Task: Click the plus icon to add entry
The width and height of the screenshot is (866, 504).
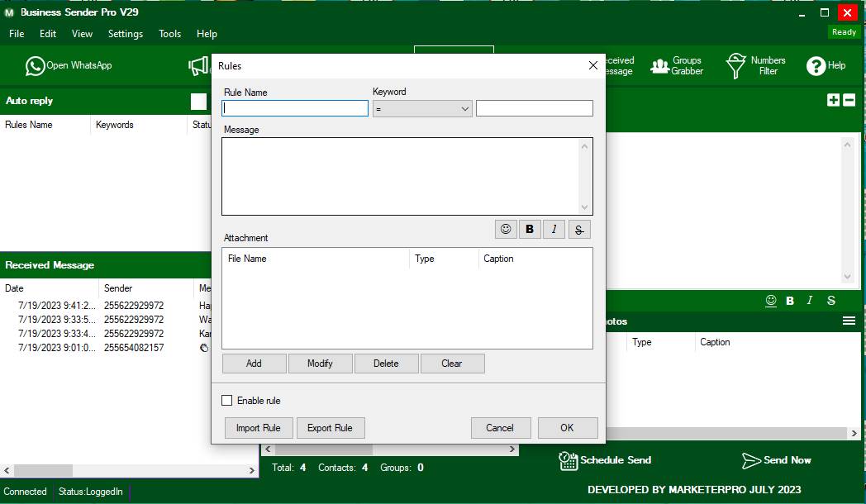Action: 833,100
